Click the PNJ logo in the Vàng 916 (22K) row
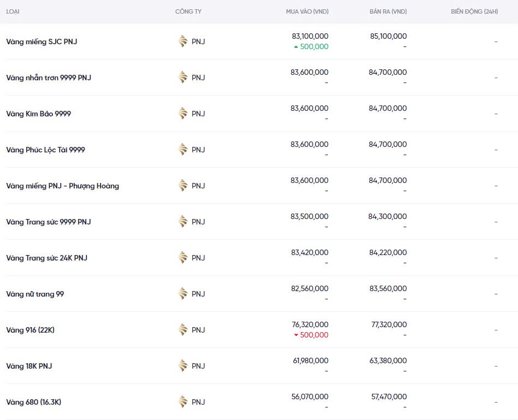This screenshot has width=518, height=420. click(x=183, y=330)
